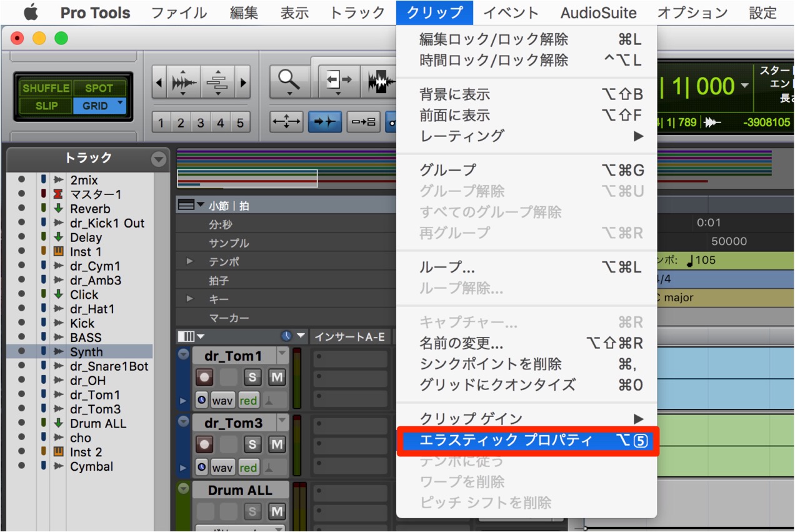Click the blue clock icon above インサートA-E
The height and width of the screenshot is (532, 795).
(286, 336)
